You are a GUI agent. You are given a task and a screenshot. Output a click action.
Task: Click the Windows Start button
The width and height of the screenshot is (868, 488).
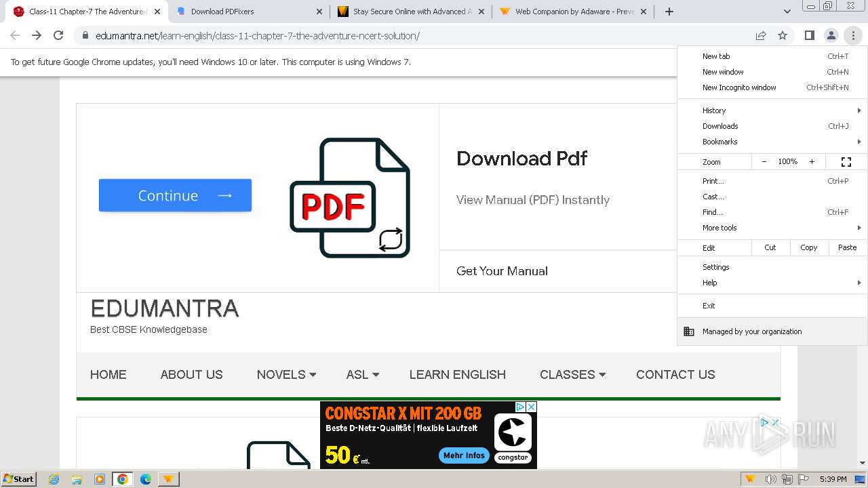[19, 479]
